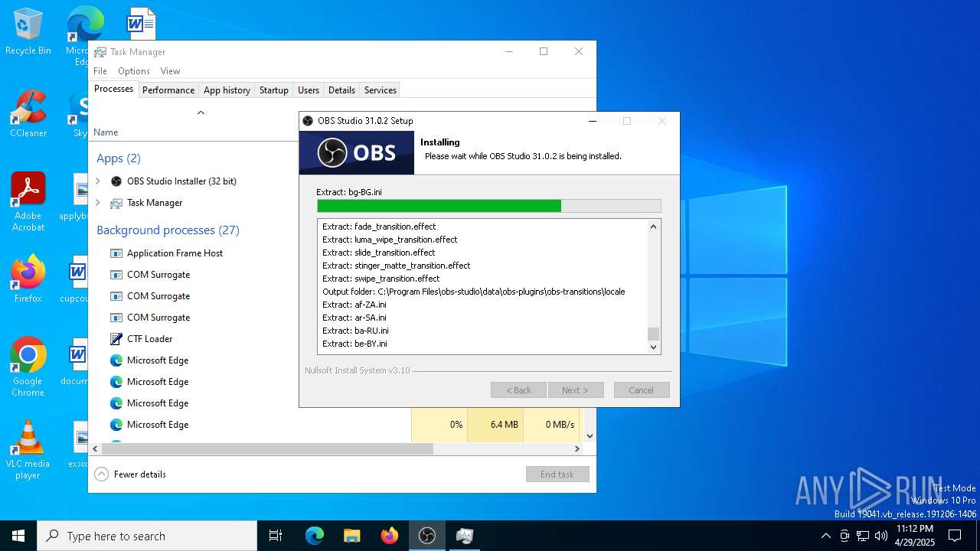Collapse Task Manager via Fewer details arrow
This screenshot has width=980, height=551.
pos(102,474)
